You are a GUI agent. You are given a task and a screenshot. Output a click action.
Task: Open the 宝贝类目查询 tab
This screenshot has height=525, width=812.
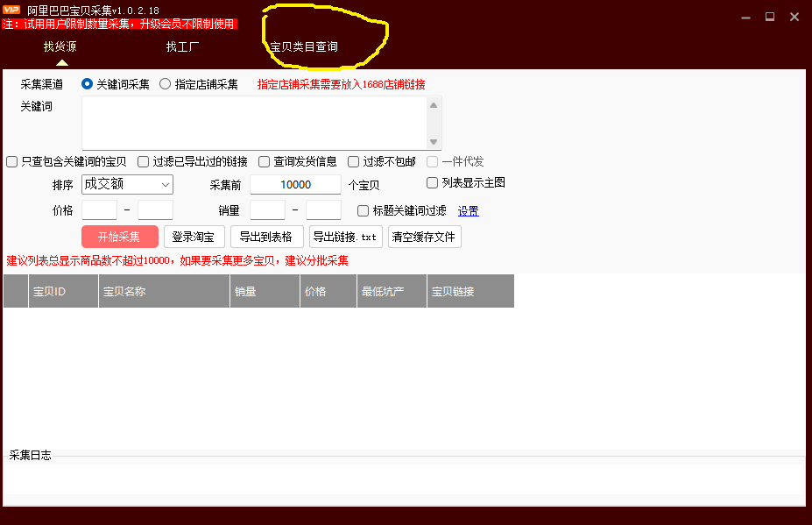(304, 46)
